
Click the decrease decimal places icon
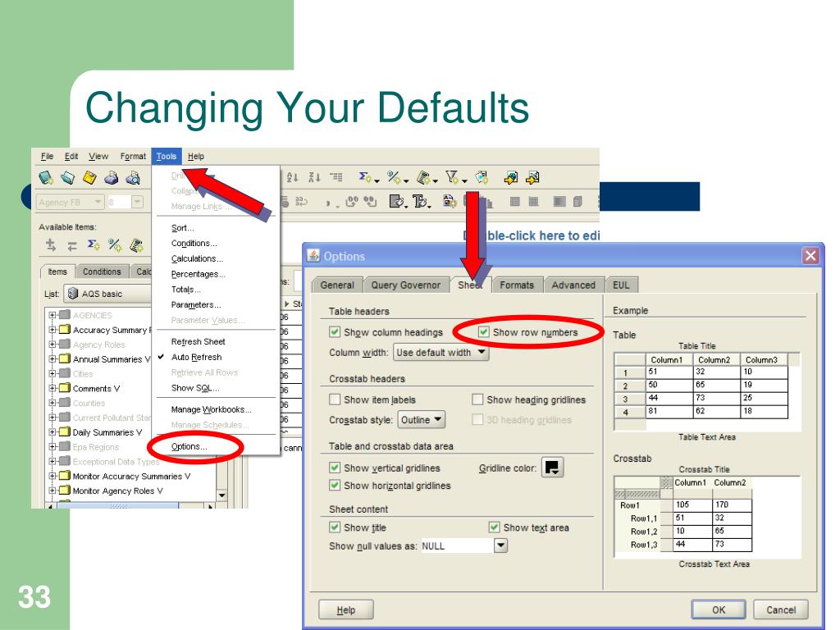click(370, 202)
